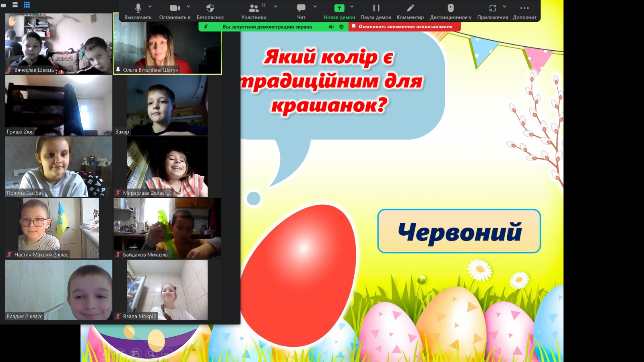
Task: Click the sharing status bar pin icon
Action: [x=206, y=27]
